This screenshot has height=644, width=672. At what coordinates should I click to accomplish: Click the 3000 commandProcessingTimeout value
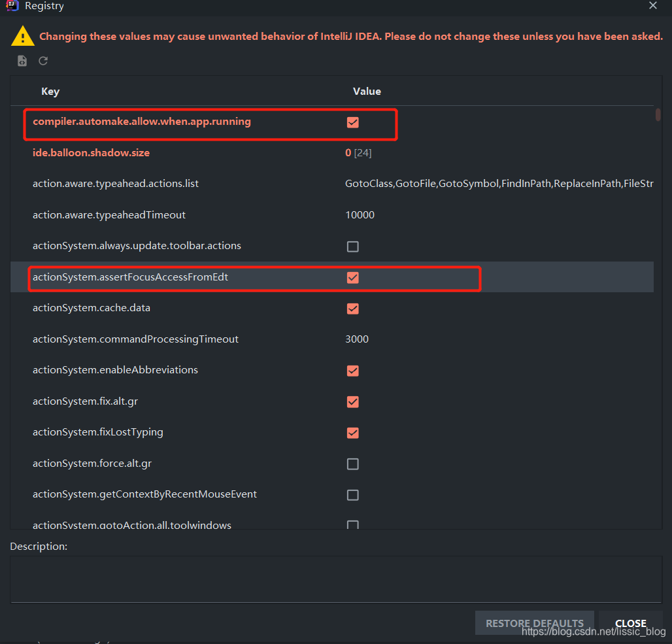click(357, 339)
